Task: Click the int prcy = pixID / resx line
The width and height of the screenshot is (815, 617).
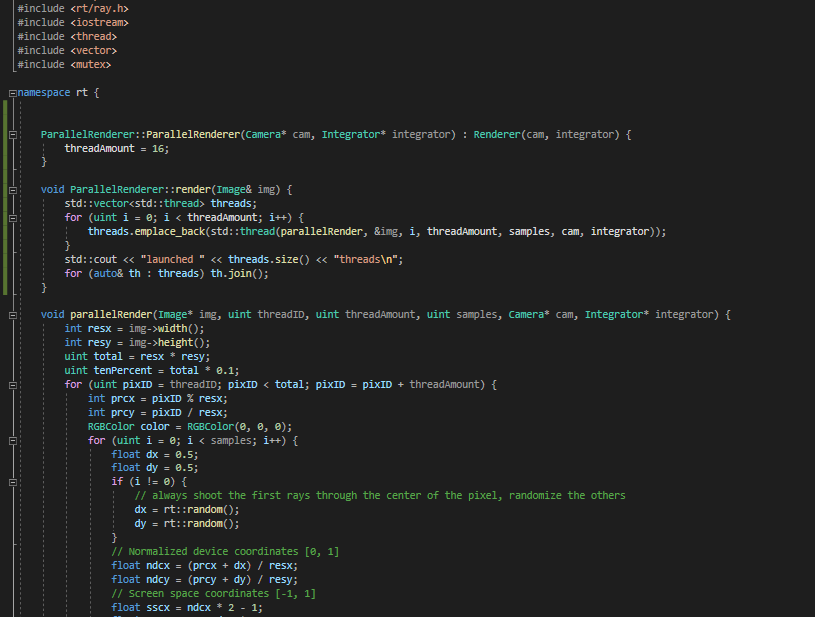Action: pyautogui.click(x=158, y=413)
